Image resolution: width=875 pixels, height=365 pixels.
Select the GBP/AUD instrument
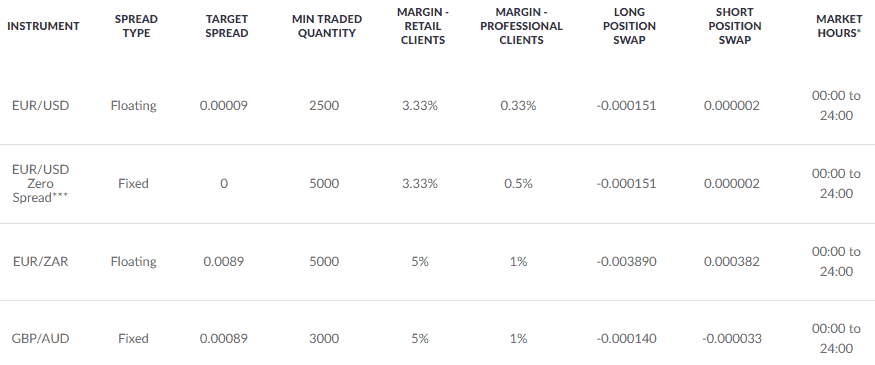click(x=40, y=338)
